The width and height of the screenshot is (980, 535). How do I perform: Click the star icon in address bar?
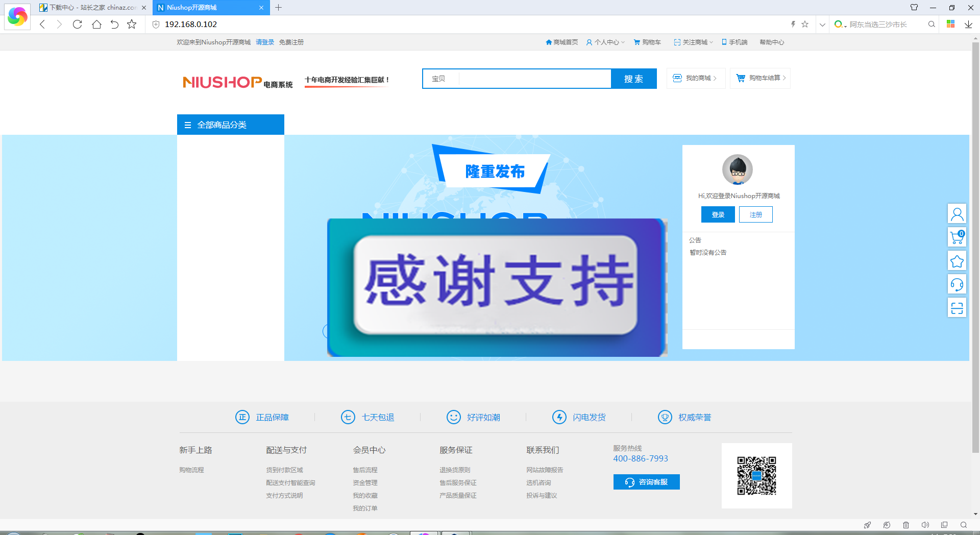[805, 24]
